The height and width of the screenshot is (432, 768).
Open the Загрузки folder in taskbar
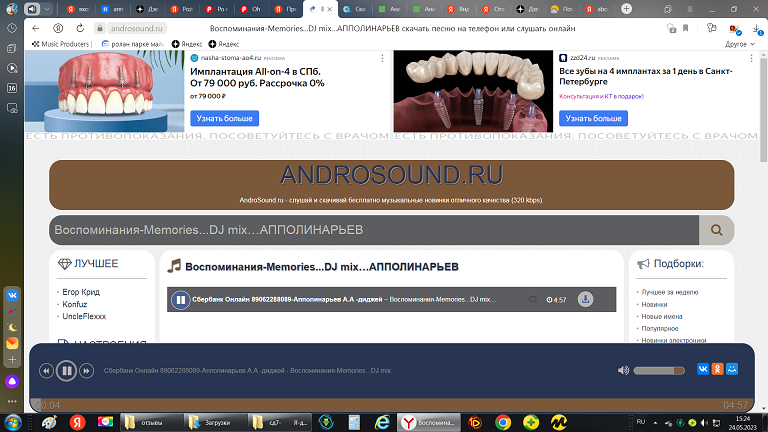[x=215, y=423]
